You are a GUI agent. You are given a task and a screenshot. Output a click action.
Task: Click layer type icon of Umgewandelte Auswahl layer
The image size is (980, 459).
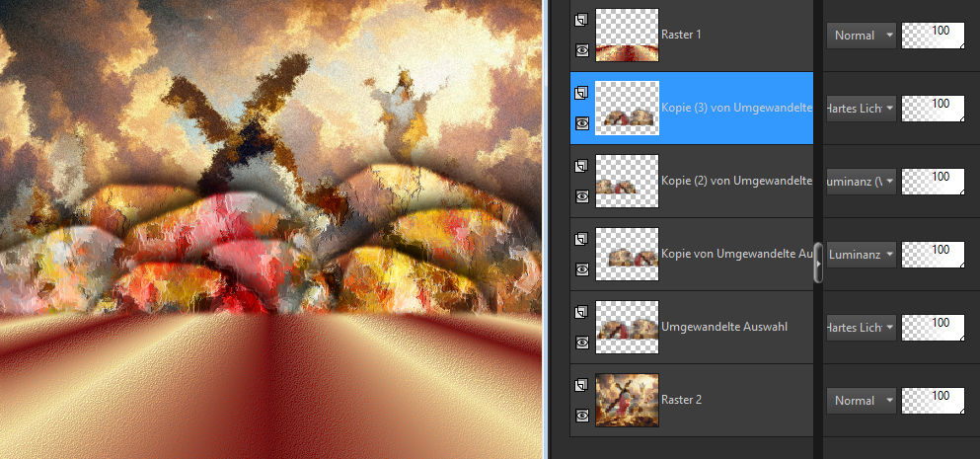(x=580, y=311)
